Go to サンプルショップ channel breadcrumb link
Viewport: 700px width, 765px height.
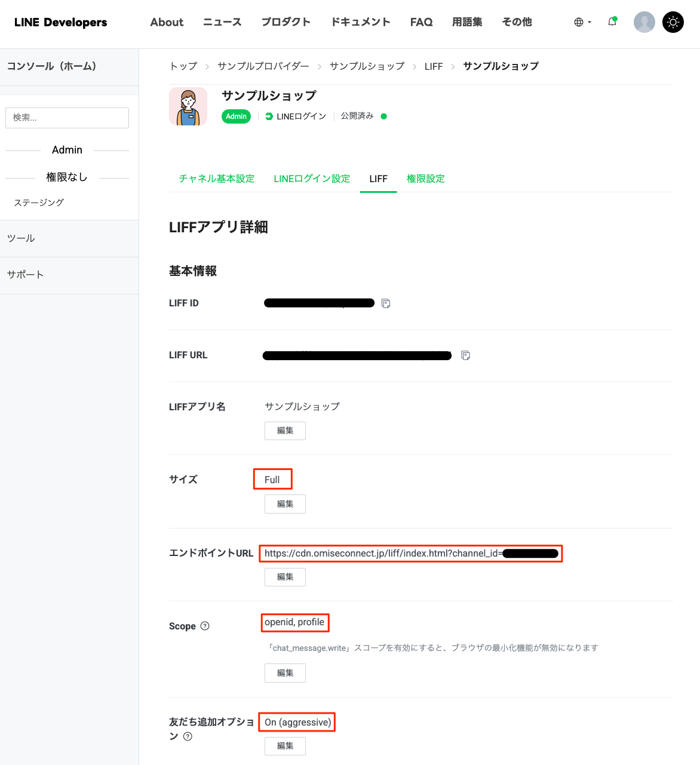367,66
